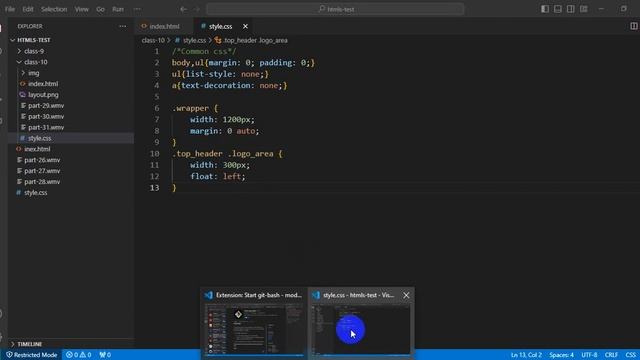
Task: Open customize layout icon
Action: coord(584,9)
